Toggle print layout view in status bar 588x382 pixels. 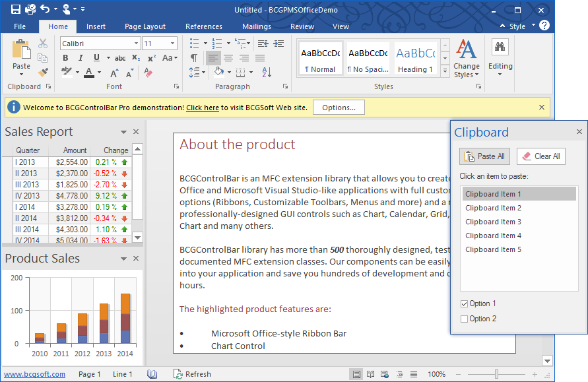pos(356,374)
